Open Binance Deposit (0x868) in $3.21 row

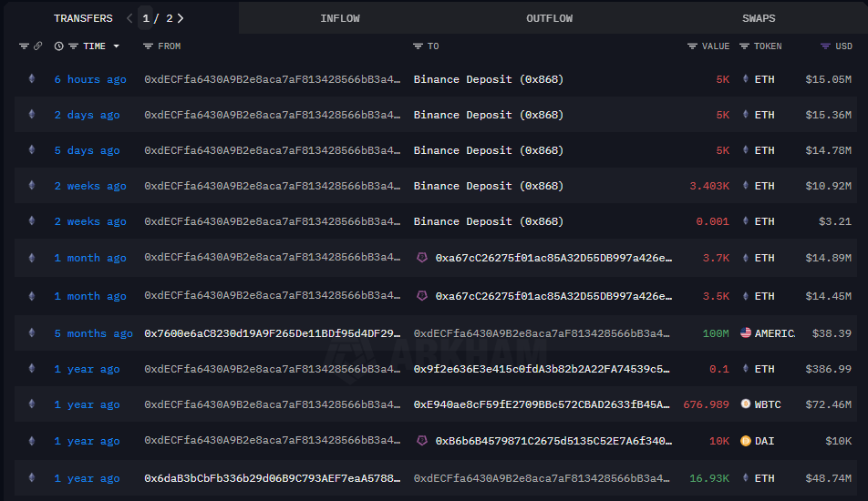coord(489,221)
